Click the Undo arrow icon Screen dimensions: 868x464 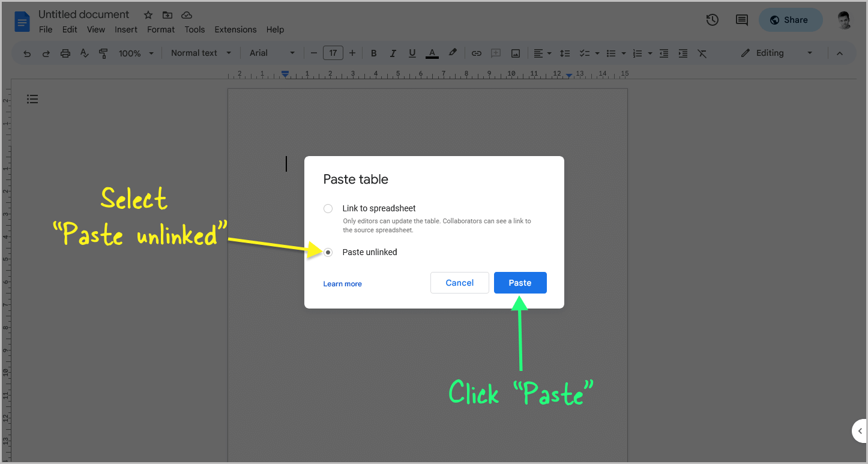(x=27, y=53)
